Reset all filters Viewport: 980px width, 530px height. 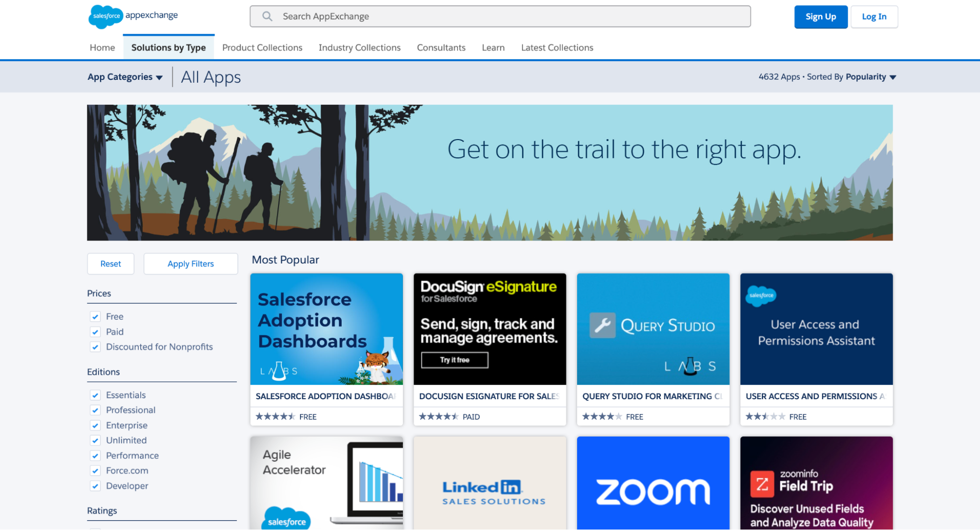click(x=111, y=264)
